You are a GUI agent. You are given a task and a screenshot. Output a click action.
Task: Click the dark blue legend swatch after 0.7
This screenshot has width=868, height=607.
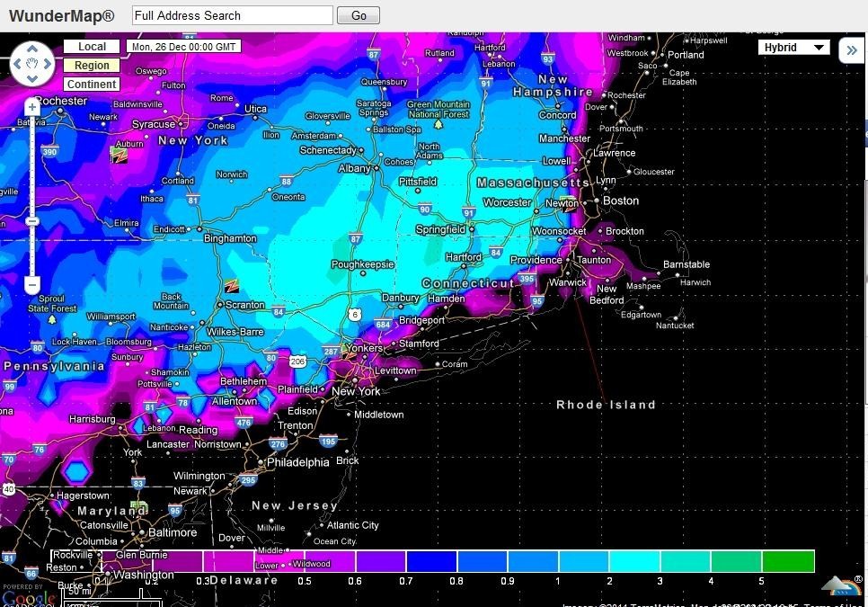tap(432, 561)
